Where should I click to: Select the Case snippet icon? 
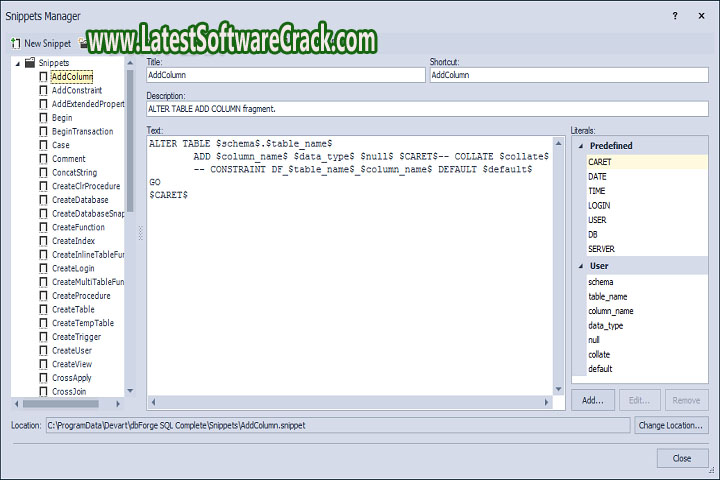click(x=43, y=145)
